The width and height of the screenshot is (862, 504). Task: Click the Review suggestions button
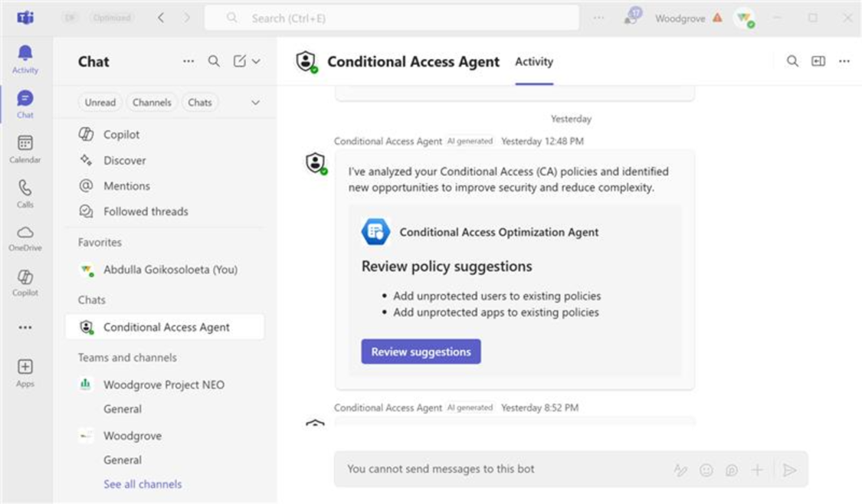pos(421,352)
